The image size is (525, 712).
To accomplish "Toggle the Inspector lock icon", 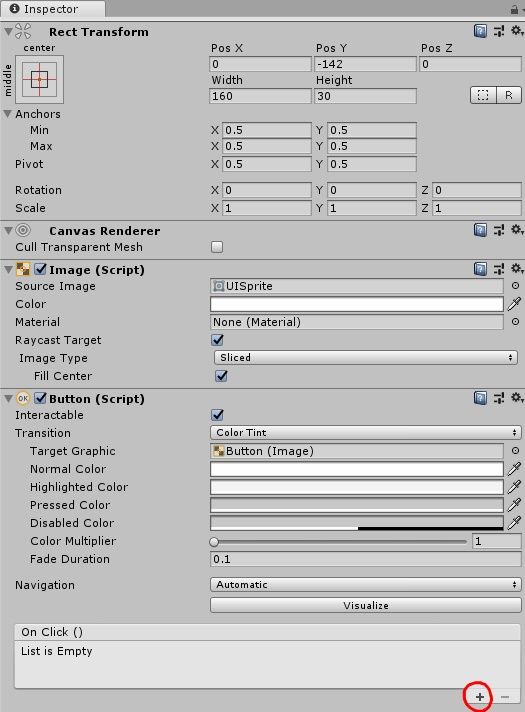I will coord(515,10).
